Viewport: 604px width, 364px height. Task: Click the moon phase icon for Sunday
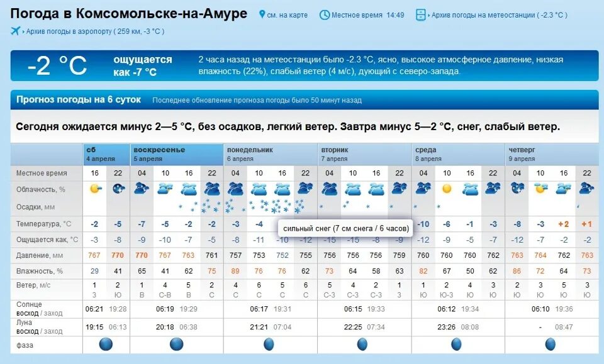(x=177, y=344)
